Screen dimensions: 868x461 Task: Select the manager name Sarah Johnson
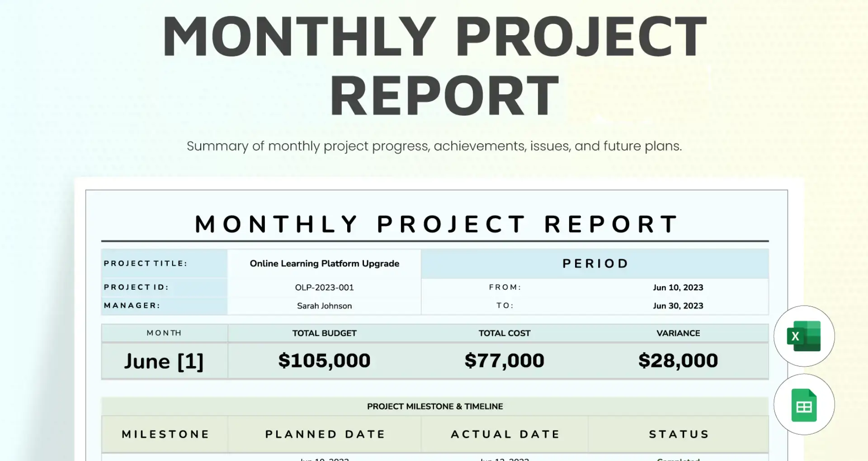[x=324, y=306]
